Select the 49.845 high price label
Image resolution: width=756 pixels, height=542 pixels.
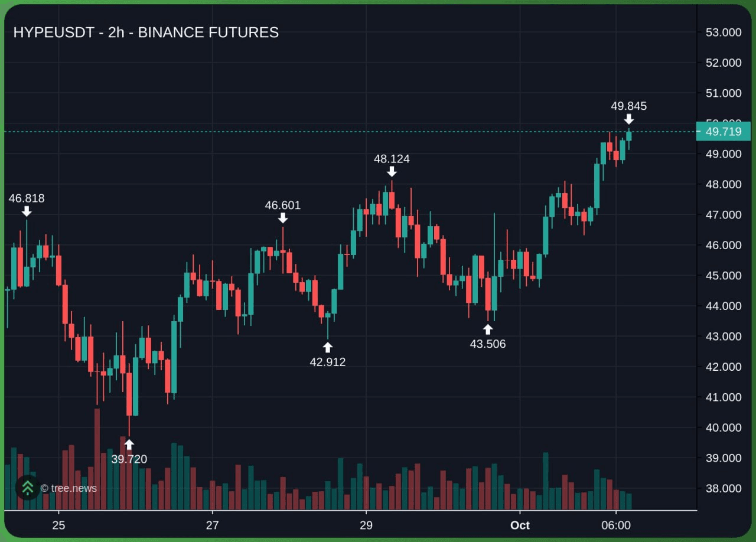pos(628,106)
